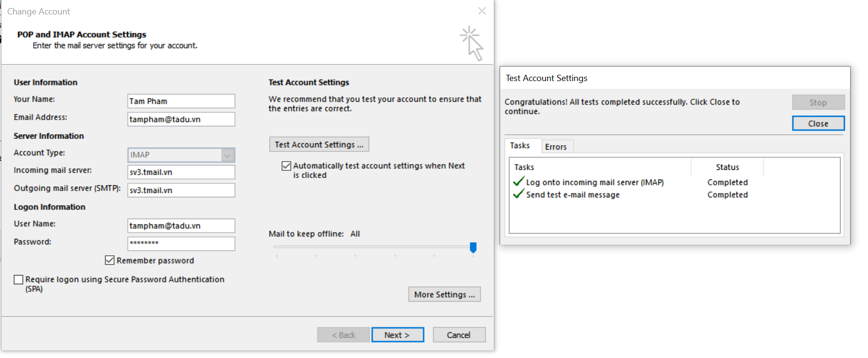The image size is (868, 358).
Task: Adjust the Mail to keep offline slider handle
Action: click(x=473, y=248)
